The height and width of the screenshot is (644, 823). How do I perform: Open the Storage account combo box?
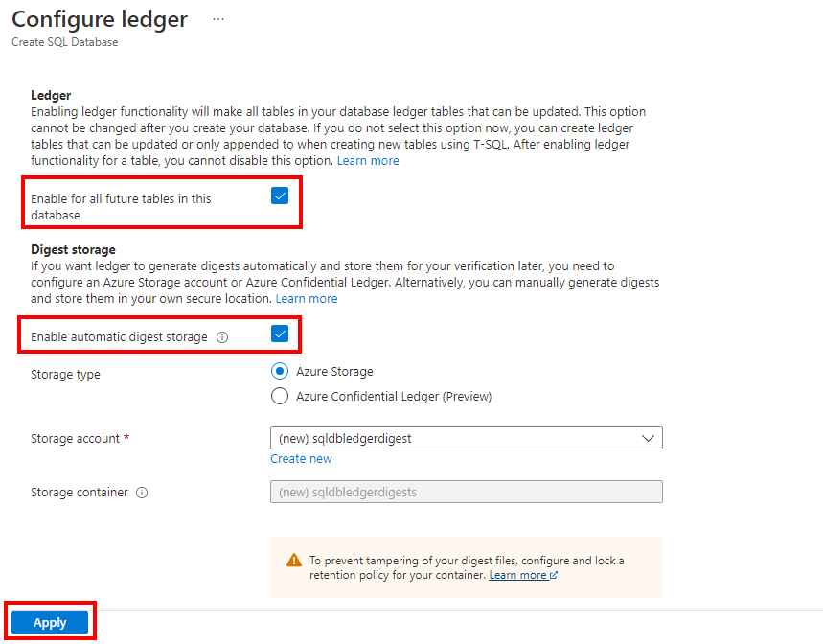466,437
